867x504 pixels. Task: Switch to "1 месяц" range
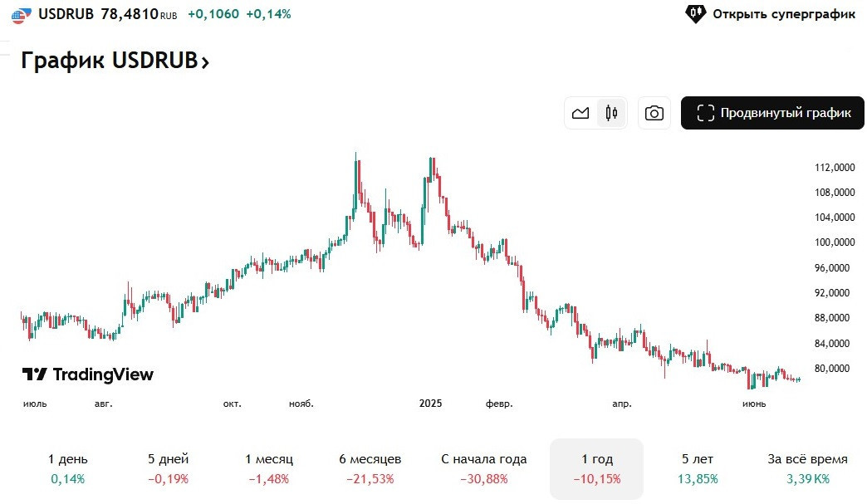[269, 468]
